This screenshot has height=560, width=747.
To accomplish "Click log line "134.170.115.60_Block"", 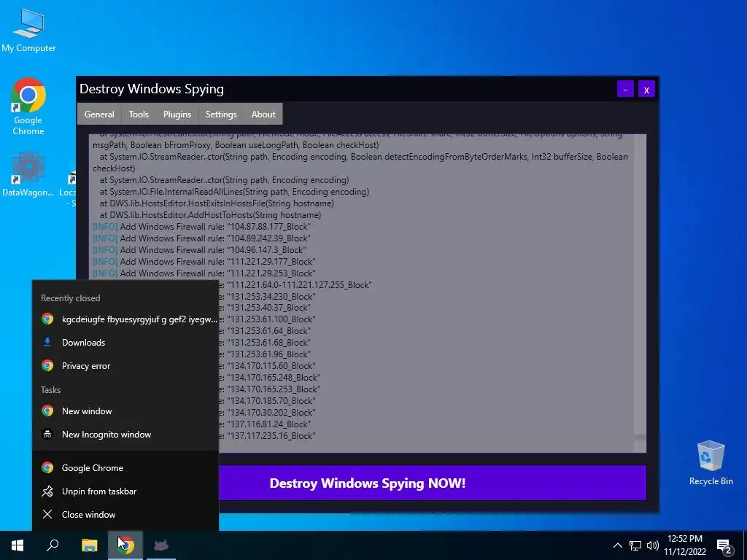I will pyautogui.click(x=267, y=366).
